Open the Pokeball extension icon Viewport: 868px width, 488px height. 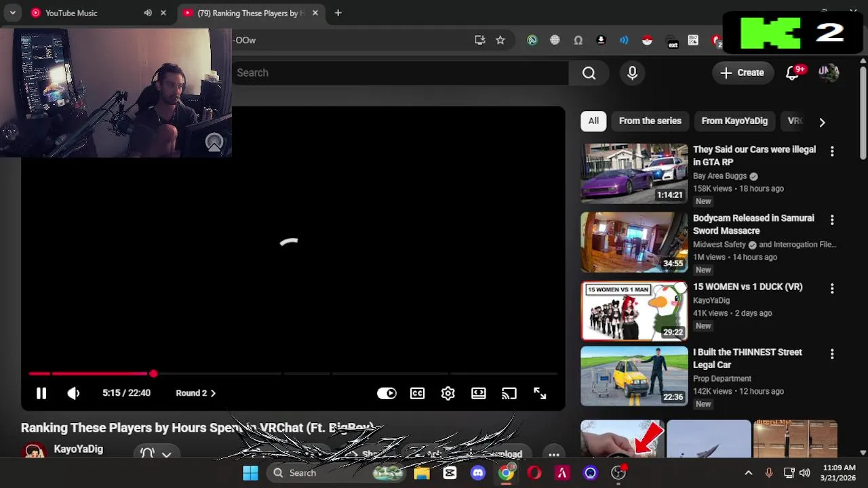tap(647, 40)
